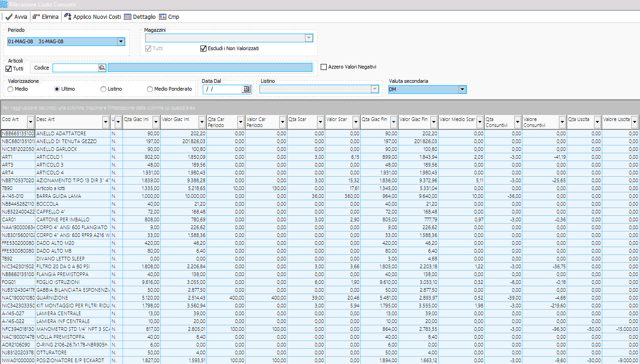
Task: Open Valor Medio Scar column filter
Action: click(480, 122)
